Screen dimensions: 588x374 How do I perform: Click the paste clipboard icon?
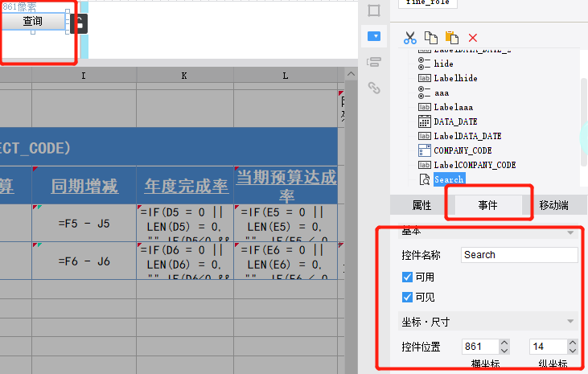452,38
